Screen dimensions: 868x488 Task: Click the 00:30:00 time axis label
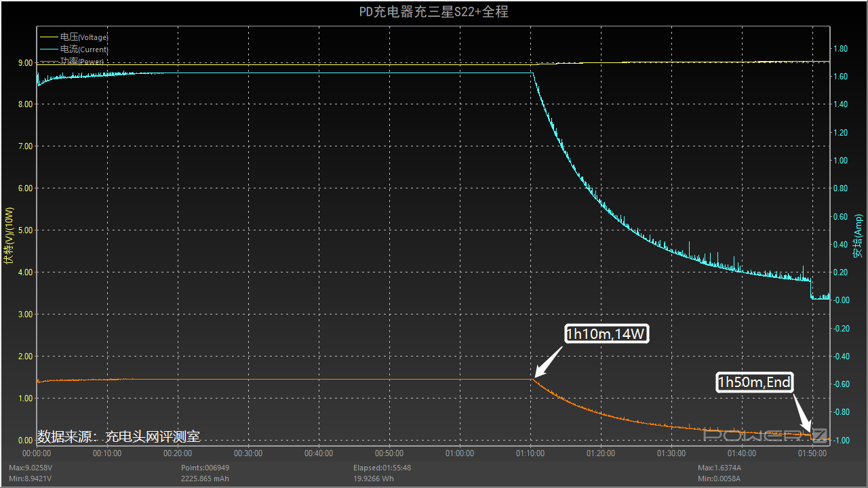point(248,453)
